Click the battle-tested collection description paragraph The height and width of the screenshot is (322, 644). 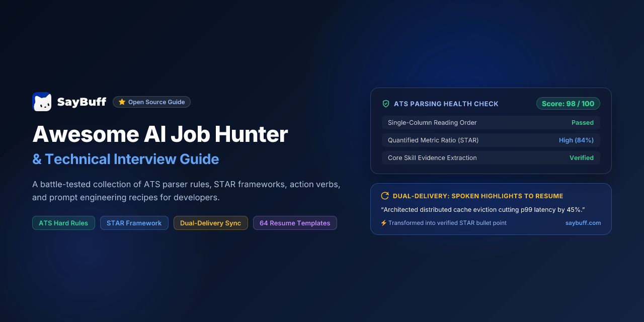186,191
